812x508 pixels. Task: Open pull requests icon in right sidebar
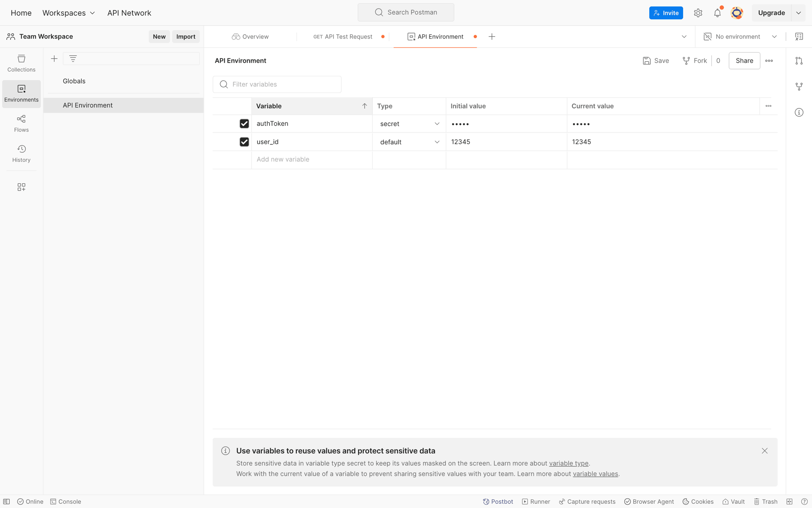click(799, 61)
